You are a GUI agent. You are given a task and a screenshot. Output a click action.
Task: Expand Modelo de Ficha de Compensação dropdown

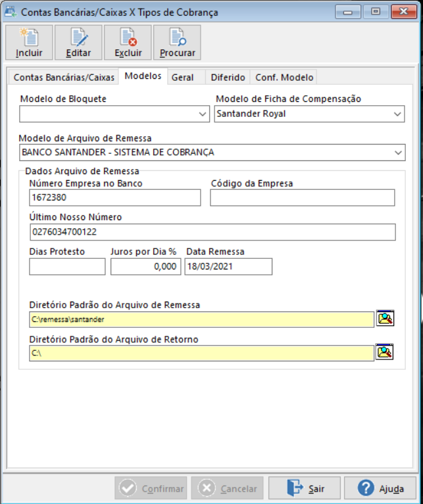(x=397, y=114)
